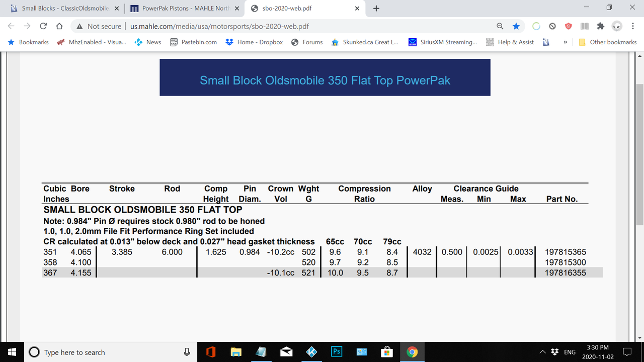
Task: Reload the current PDF page
Action: 43,26
